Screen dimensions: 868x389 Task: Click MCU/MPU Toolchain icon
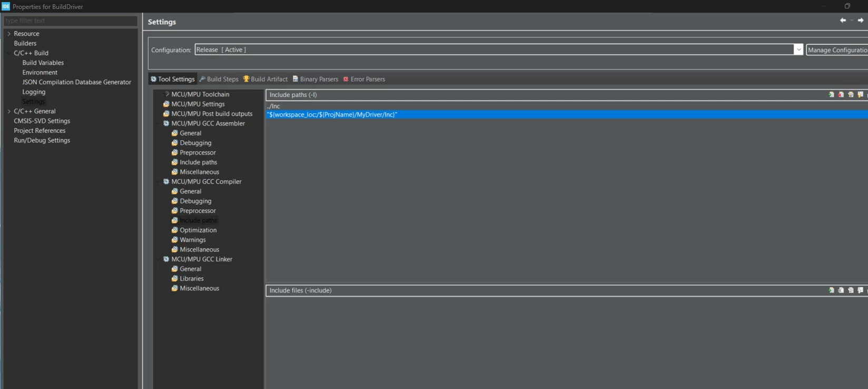(166, 94)
